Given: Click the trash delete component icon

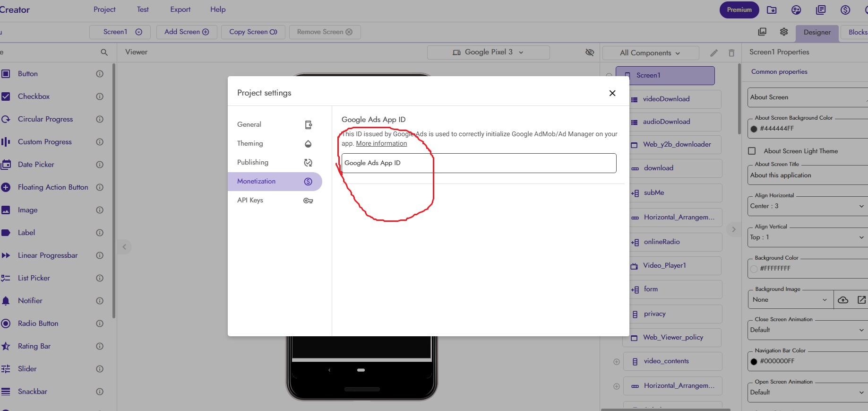Looking at the screenshot, I should (731, 53).
